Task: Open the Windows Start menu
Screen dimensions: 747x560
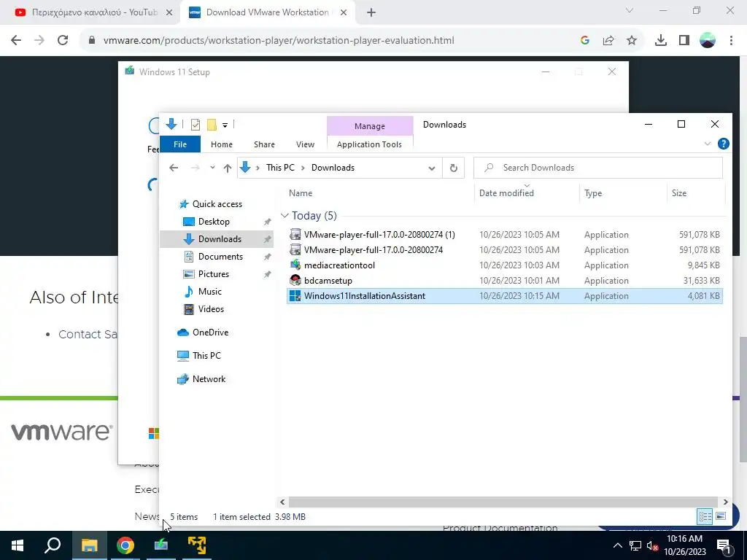Action: tap(18, 545)
